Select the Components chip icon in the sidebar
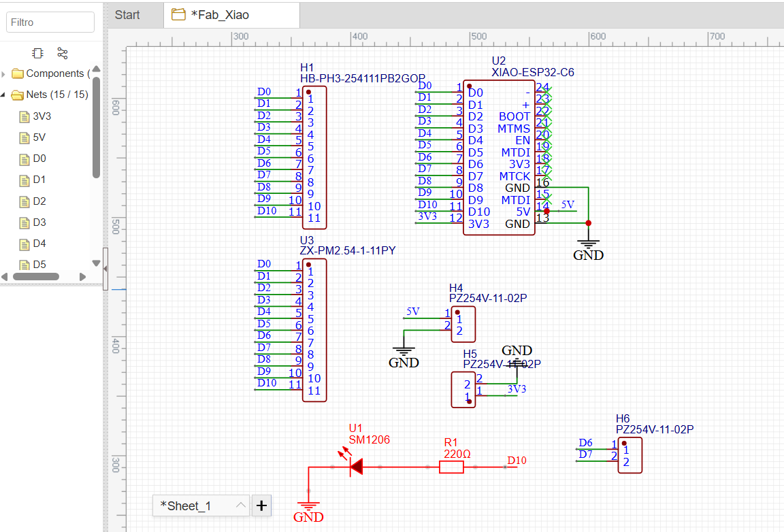This screenshot has height=532, width=784. pos(37,52)
